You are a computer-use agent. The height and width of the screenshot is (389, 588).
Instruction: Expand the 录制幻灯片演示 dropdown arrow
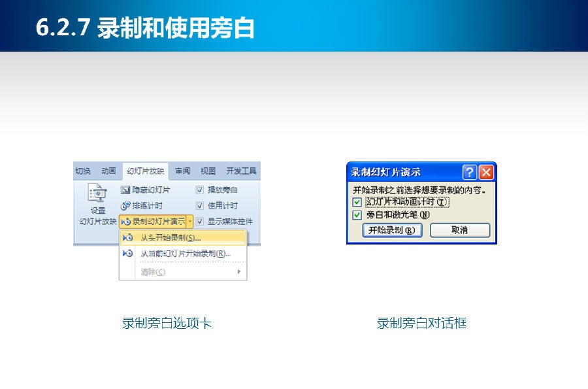tap(189, 222)
